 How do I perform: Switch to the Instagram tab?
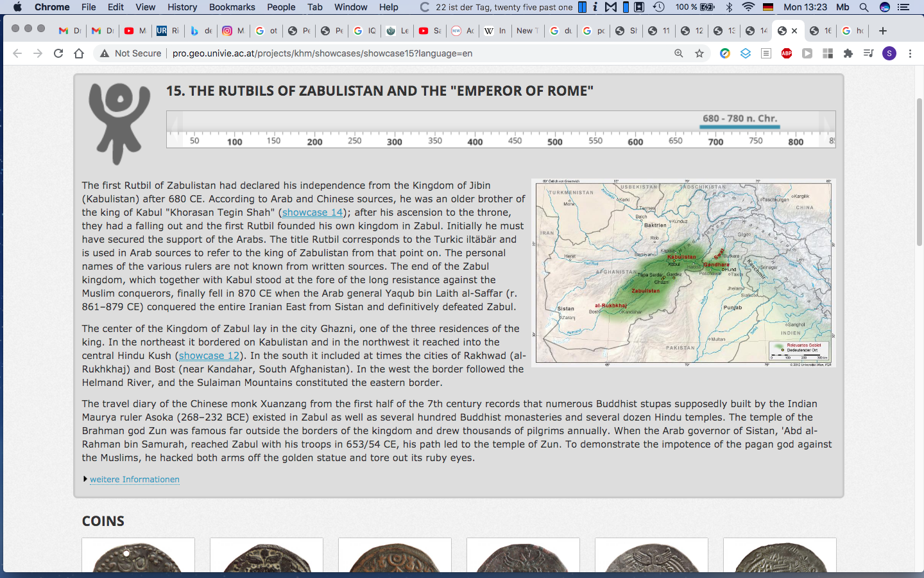pos(234,30)
